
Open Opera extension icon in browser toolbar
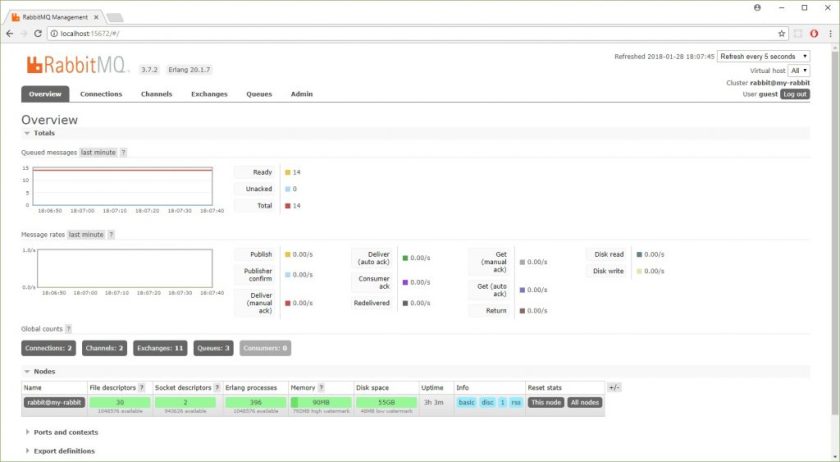pos(813,33)
